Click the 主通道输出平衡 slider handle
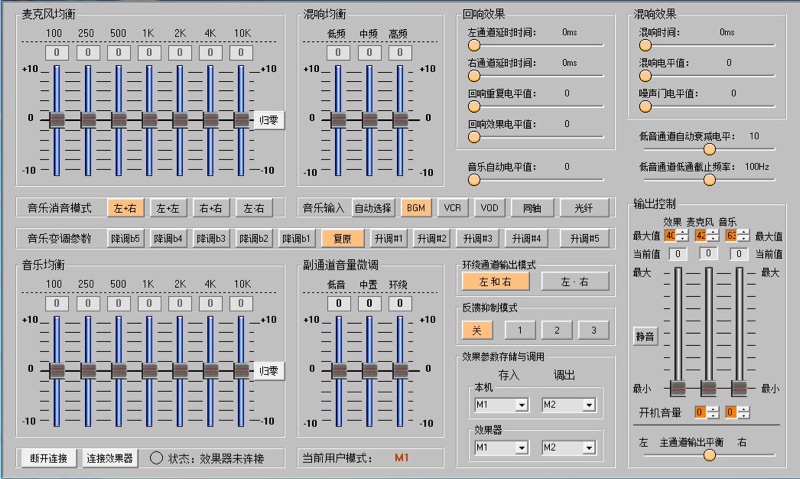This screenshot has width=800, height=479. pyautogui.click(x=709, y=456)
